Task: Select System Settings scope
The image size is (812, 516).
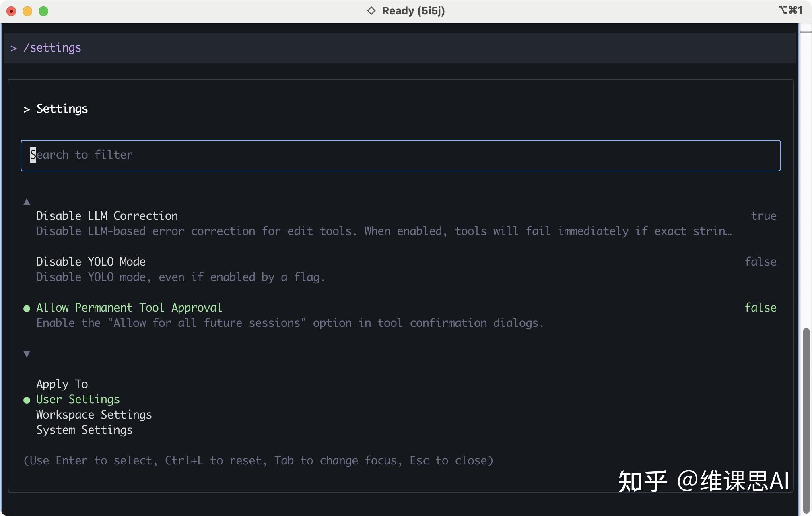Action: pos(84,430)
